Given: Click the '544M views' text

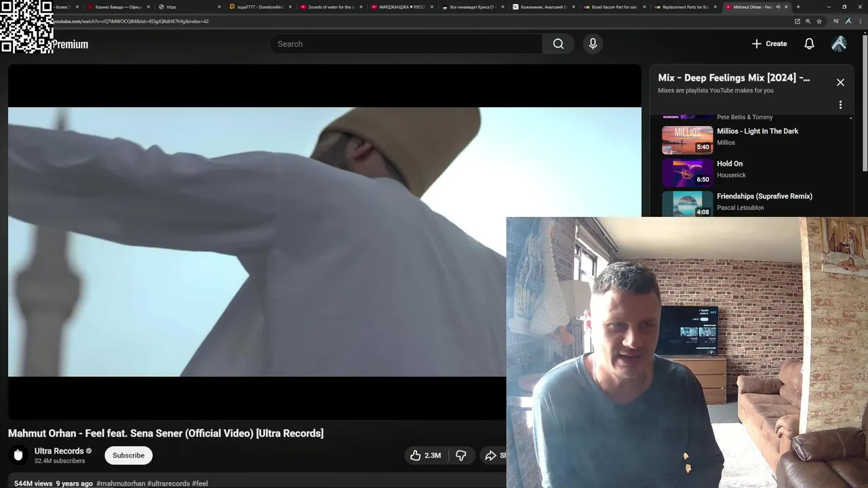Looking at the screenshot, I should pos(33,483).
